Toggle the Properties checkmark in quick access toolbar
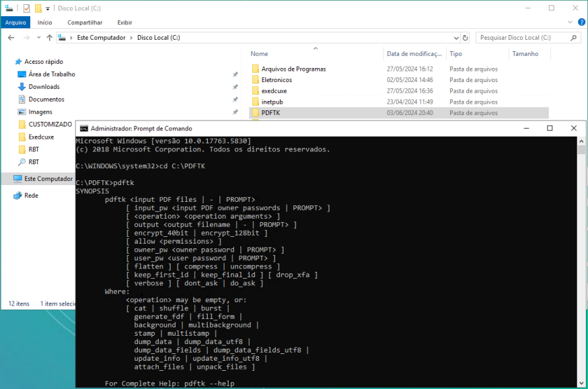Screen dimensions: 588x389 pyautogui.click(x=26, y=8)
